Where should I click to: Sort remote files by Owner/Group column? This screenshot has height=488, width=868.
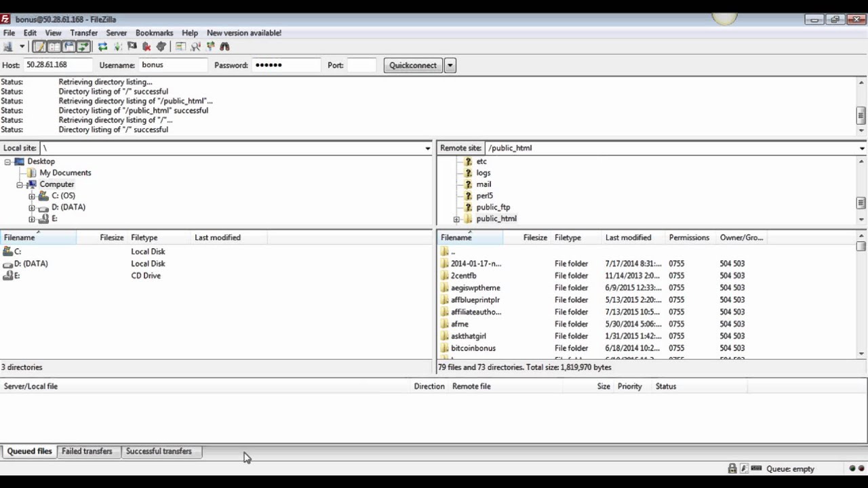coord(742,237)
